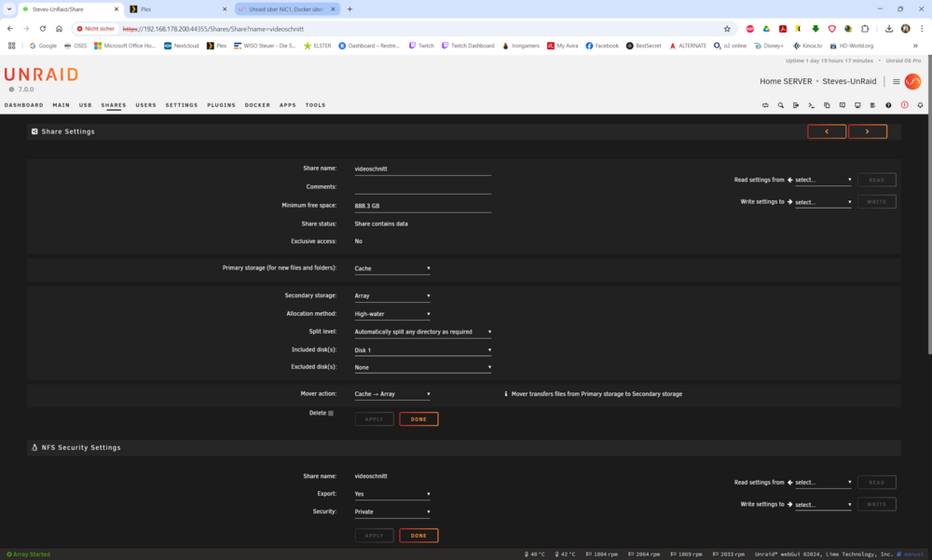Click APPLY in Share Settings section

(375, 419)
